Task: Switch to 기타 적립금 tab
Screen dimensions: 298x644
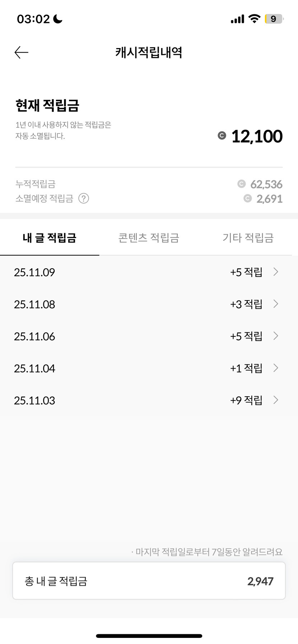Action: (248, 237)
